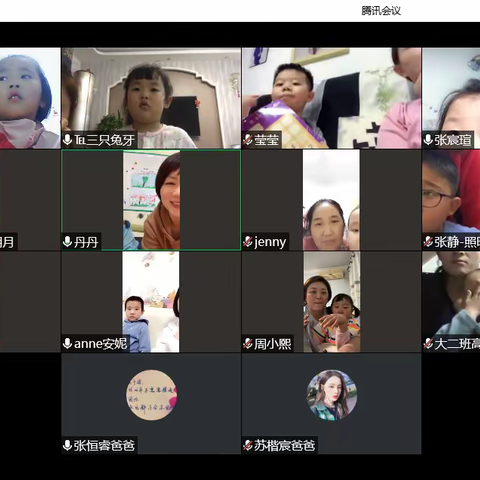The image size is (480, 480).
Task: Select the 三只兔牙 video tile
Action: click(151, 98)
